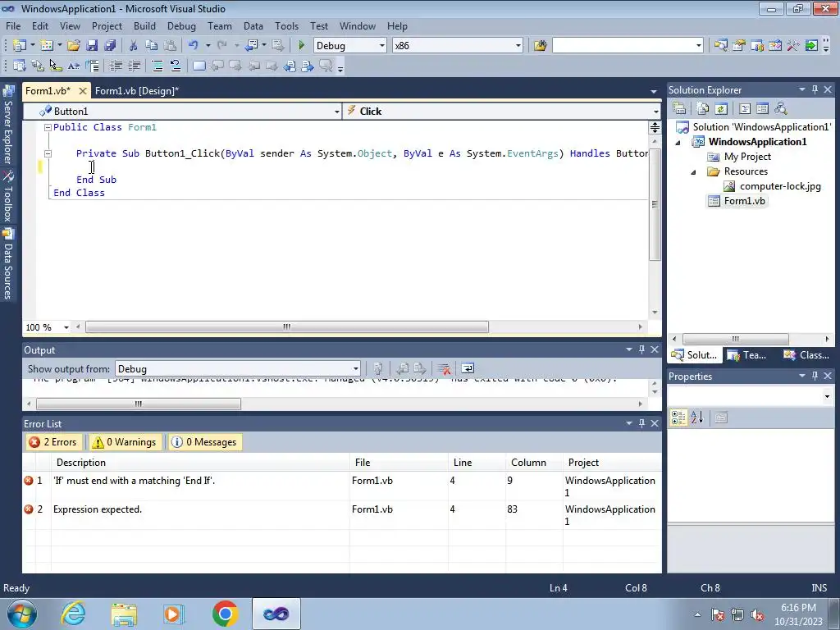840x630 pixels.
Task: Sort Error List by Description column
Action: pos(200,463)
